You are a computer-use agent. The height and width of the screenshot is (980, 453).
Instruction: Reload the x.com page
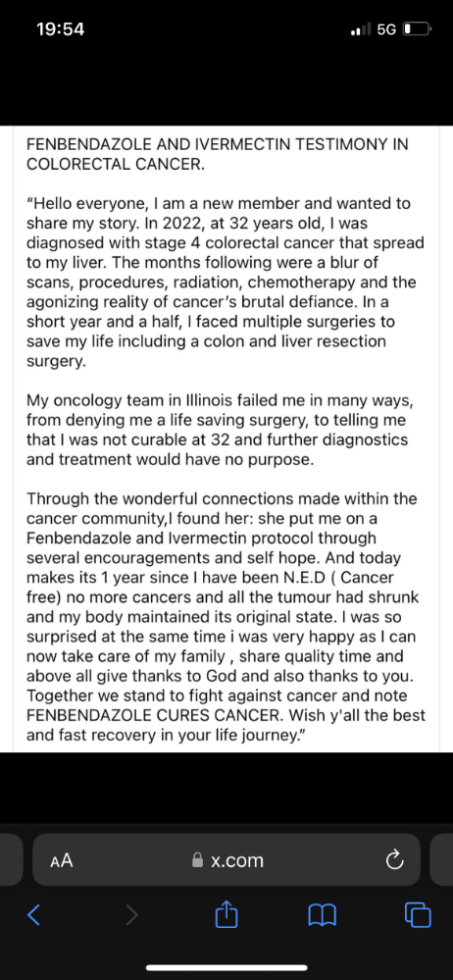pyautogui.click(x=393, y=860)
